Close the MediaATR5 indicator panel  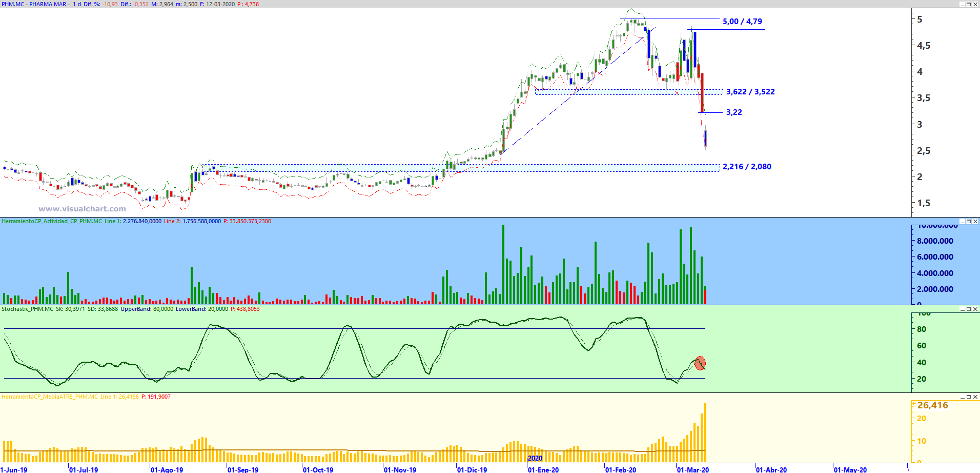click(x=975, y=397)
